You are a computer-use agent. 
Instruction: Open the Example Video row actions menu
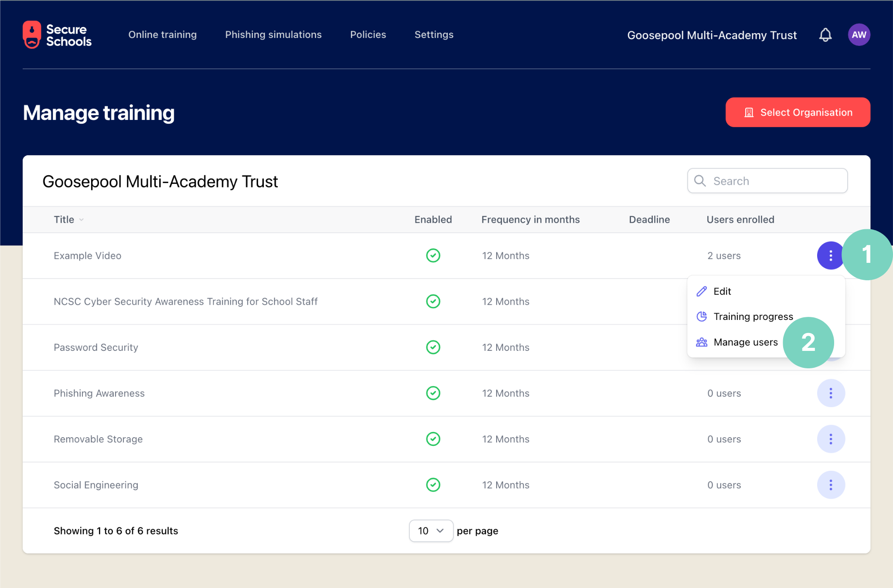pyautogui.click(x=830, y=255)
